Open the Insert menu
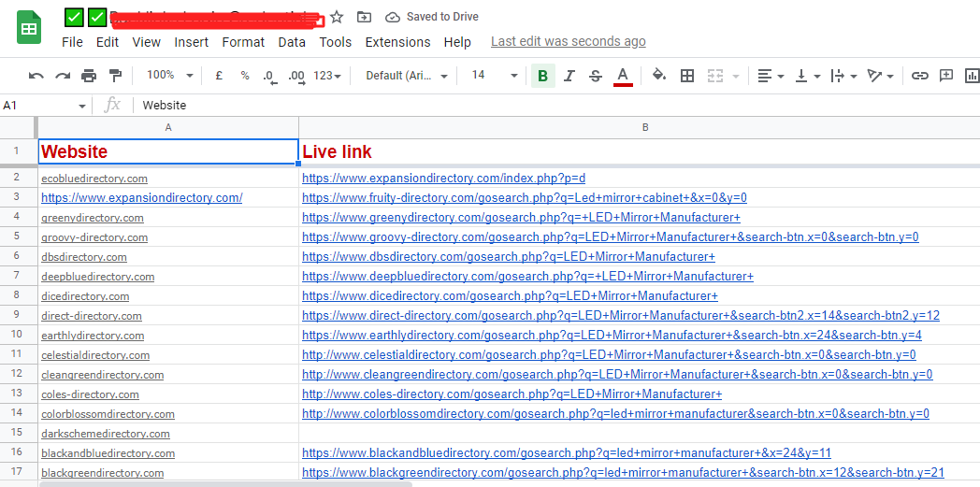Viewport: 980px width, 487px height. (x=192, y=42)
